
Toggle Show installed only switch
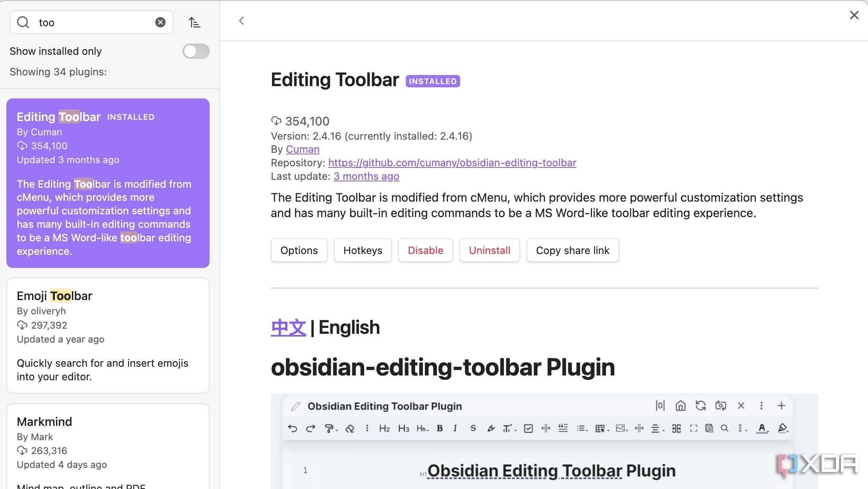195,51
